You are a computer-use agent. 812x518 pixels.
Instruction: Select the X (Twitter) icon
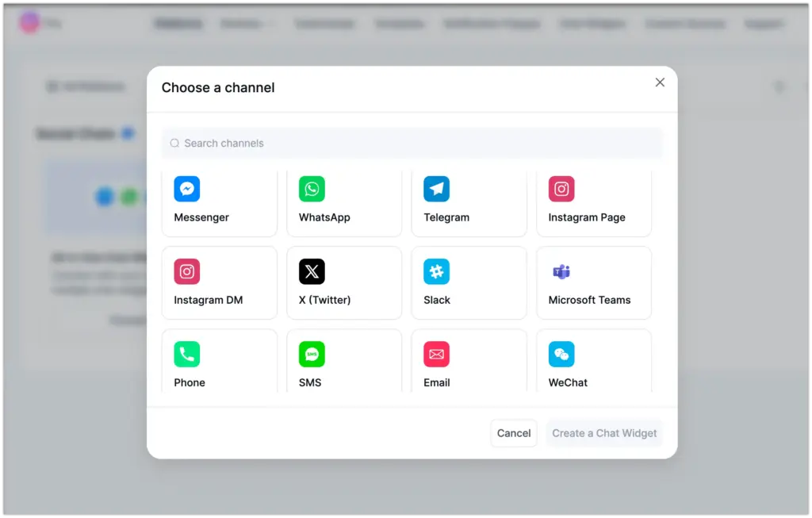[x=312, y=271]
